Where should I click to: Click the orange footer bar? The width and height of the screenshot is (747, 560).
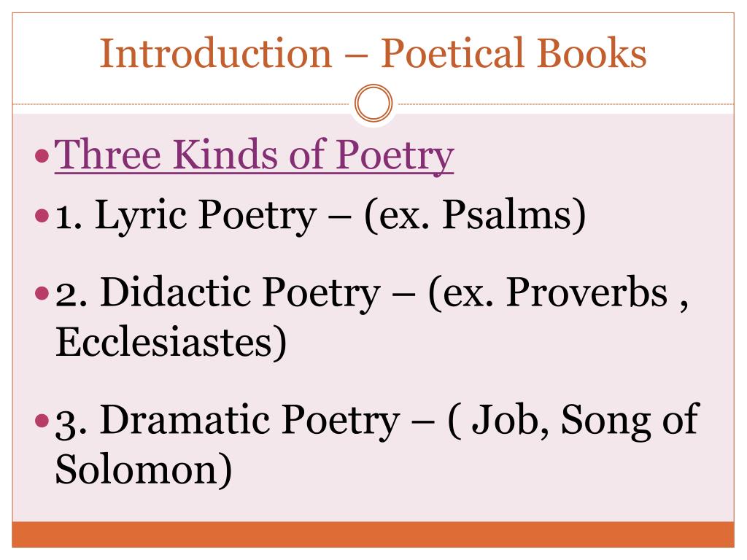[x=373, y=534]
